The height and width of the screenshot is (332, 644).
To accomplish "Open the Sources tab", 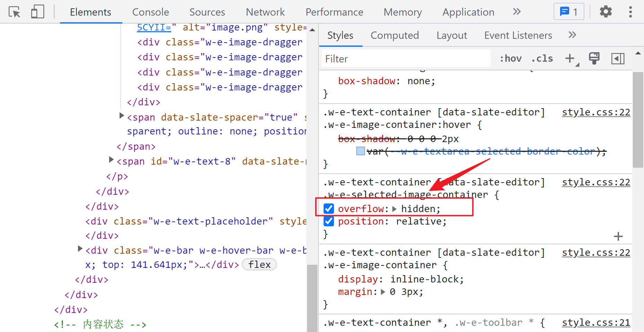I will (207, 12).
